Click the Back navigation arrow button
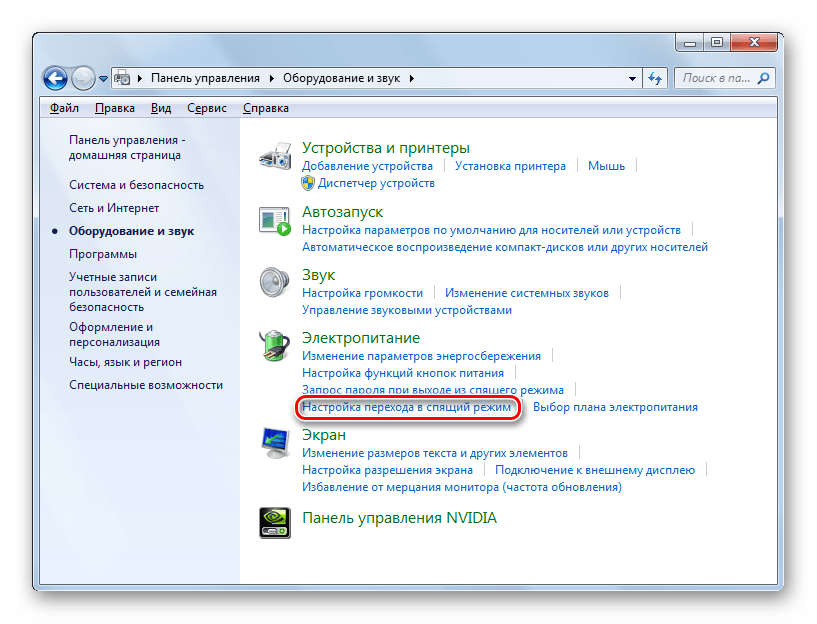This screenshot has width=817, height=624. tap(55, 79)
